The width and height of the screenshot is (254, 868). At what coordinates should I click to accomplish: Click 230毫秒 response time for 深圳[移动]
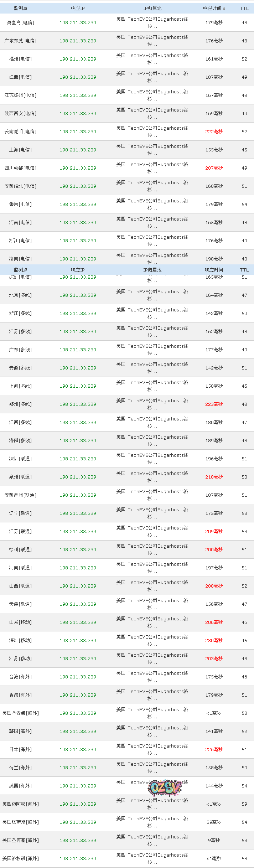(x=214, y=640)
